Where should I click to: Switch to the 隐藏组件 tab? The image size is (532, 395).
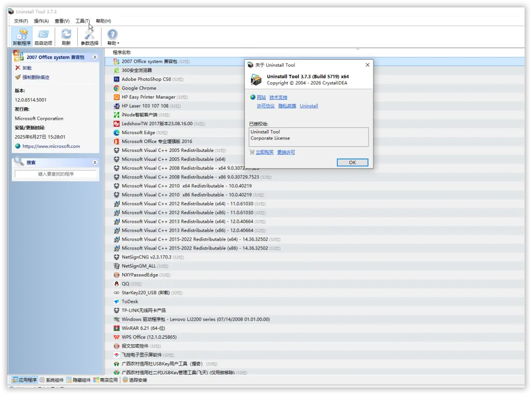click(79, 380)
